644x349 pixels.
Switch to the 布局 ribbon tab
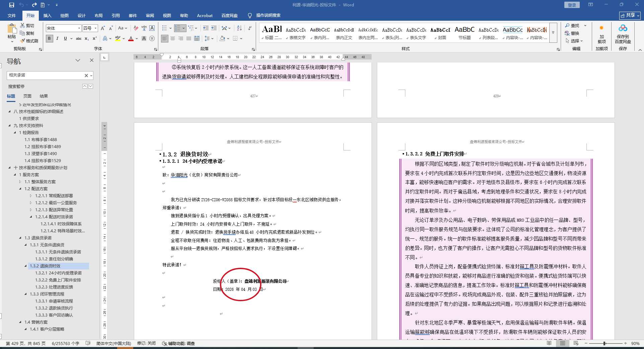coord(98,15)
